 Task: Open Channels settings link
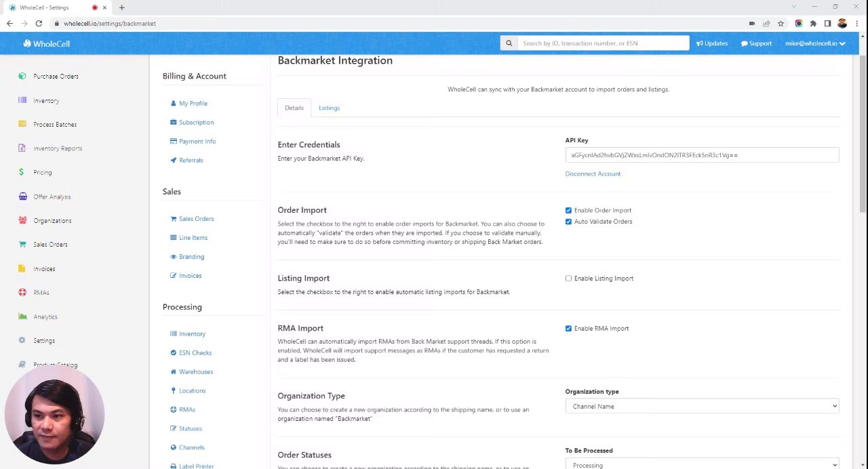point(192,447)
